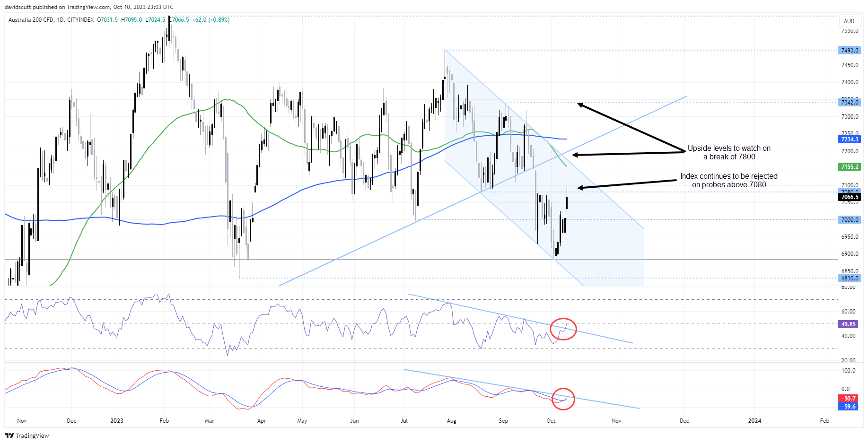The width and height of the screenshot is (868, 444).
Task: Click the 7400.0 price axis tick
Action: pyautogui.click(x=850, y=82)
